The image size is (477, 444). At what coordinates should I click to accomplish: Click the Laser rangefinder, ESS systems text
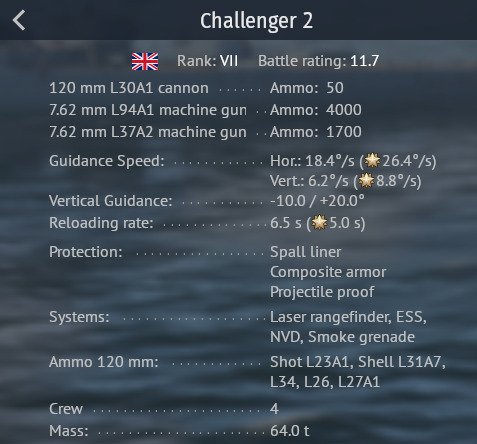348,317
